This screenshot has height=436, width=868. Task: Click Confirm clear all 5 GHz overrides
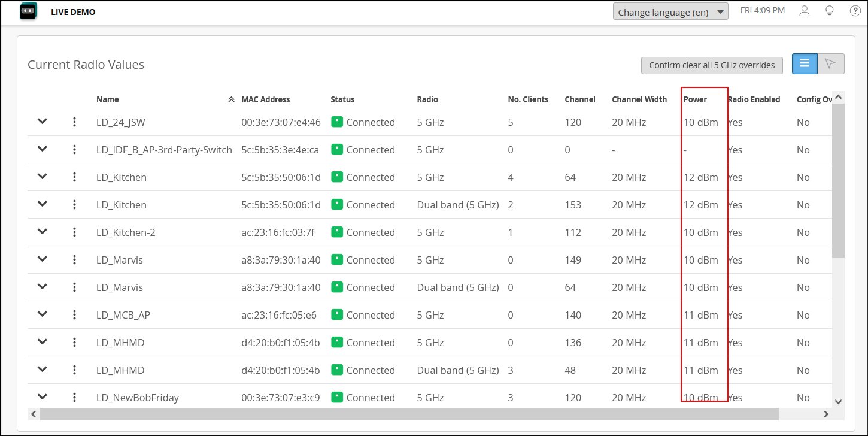(x=711, y=65)
